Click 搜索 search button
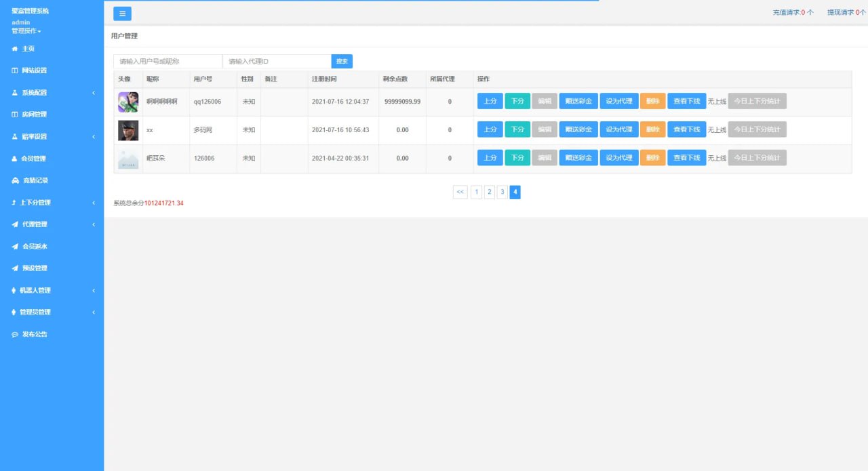The image size is (868, 471). [x=342, y=62]
